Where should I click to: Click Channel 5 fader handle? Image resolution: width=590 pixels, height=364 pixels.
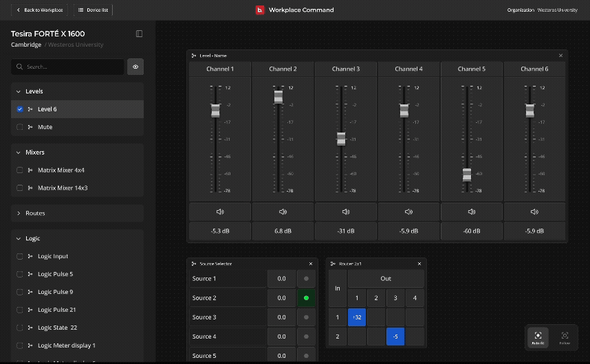pyautogui.click(x=467, y=174)
